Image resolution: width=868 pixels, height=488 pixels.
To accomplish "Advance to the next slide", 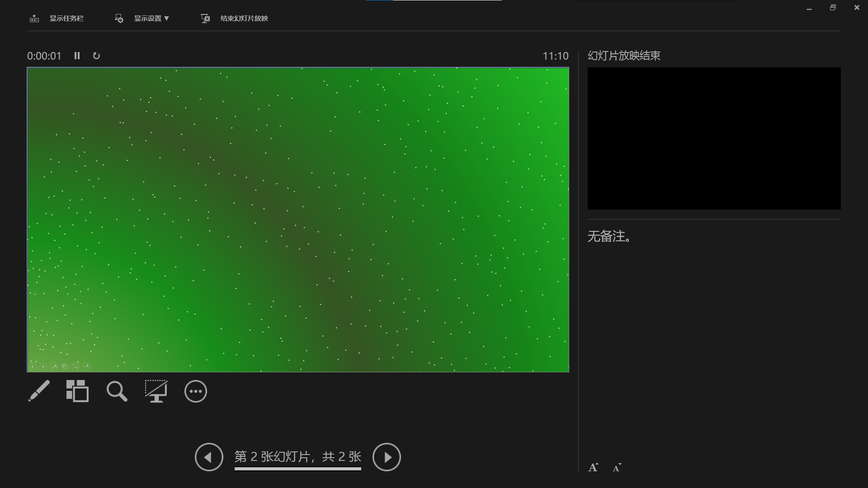I will click(387, 457).
